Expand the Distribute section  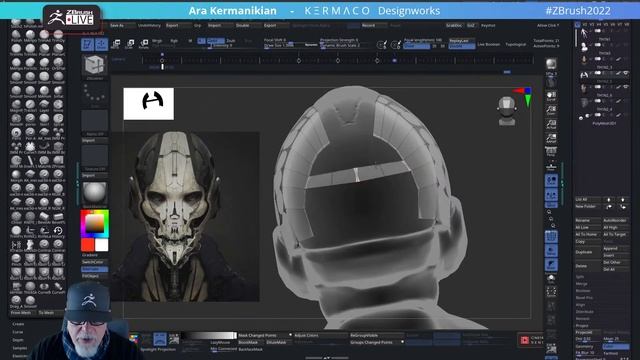pos(584,312)
